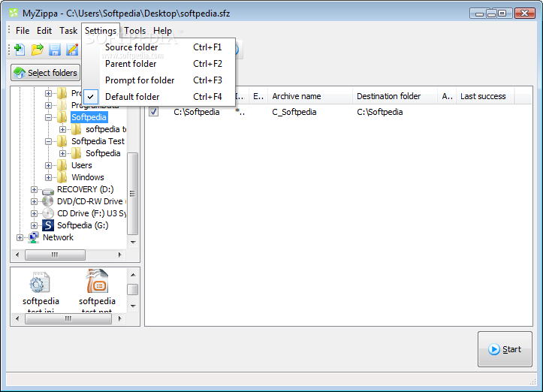Click file preview horizontal scrollbar thumb

[x=68, y=318]
